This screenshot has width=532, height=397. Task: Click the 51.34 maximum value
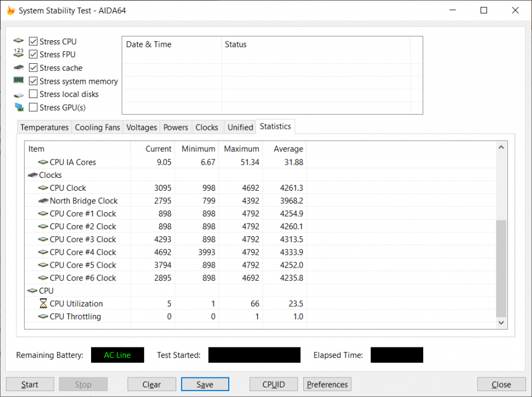(x=249, y=162)
